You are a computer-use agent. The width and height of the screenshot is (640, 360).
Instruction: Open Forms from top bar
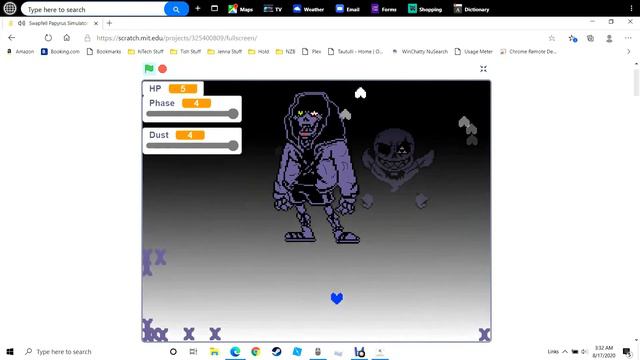coord(384,9)
